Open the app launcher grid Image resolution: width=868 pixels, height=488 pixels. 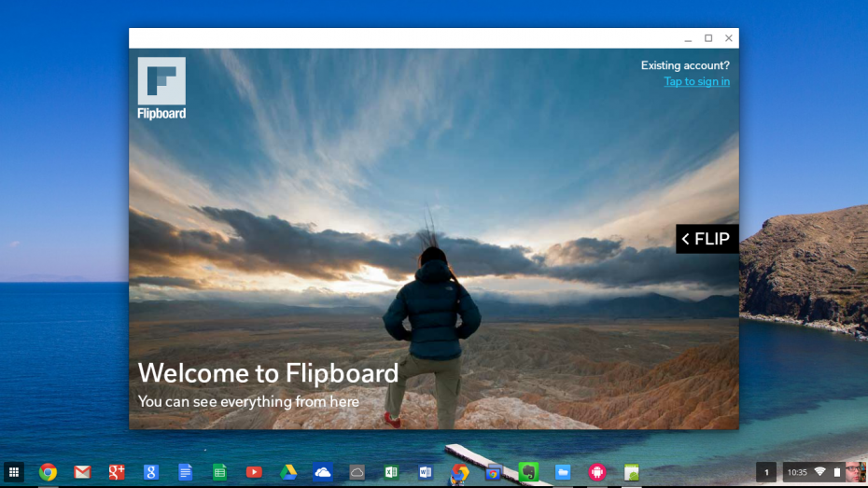pos(14,472)
